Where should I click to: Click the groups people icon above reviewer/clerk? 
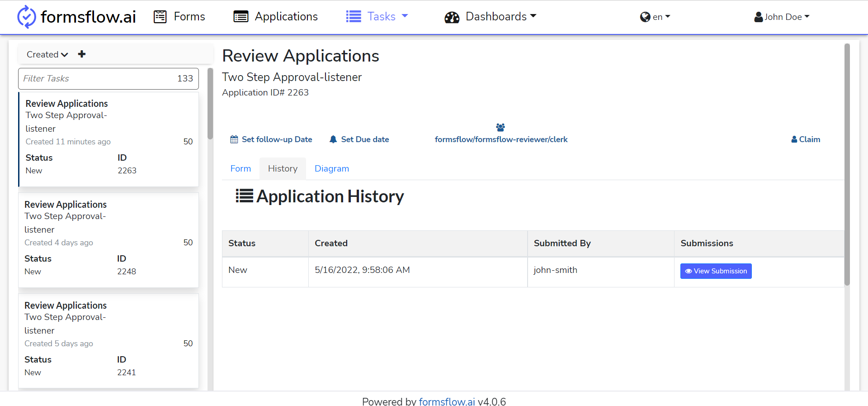point(500,127)
